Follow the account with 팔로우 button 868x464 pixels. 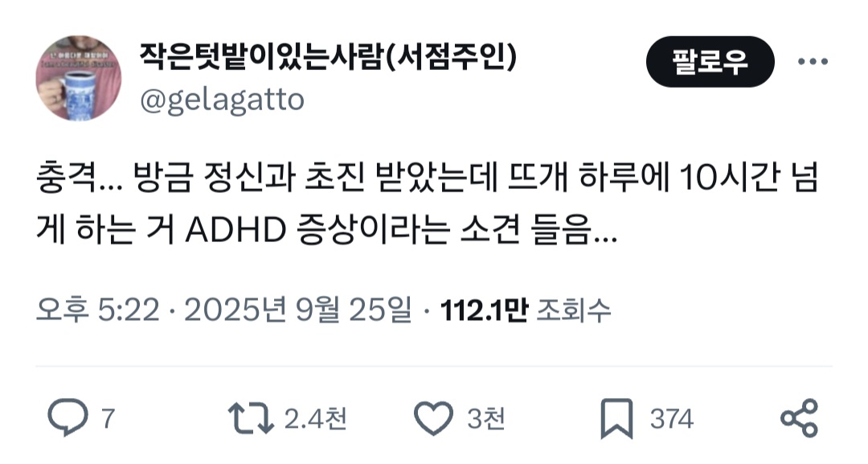coord(710,61)
